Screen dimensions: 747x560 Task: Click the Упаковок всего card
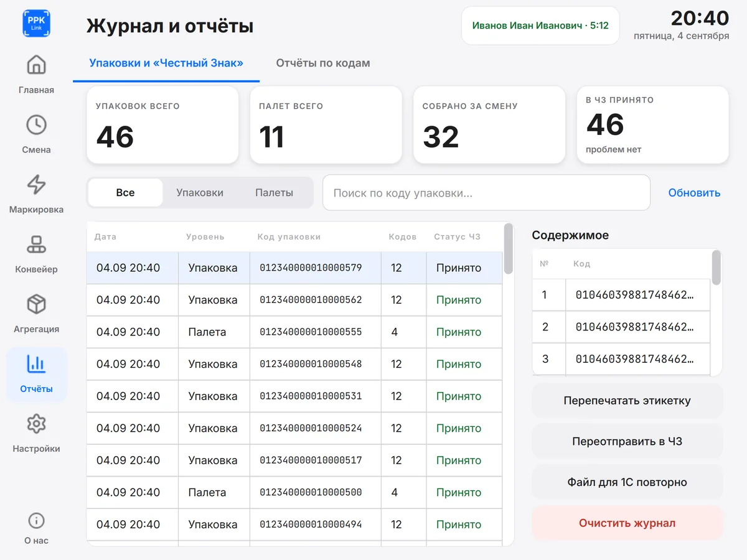tap(162, 125)
